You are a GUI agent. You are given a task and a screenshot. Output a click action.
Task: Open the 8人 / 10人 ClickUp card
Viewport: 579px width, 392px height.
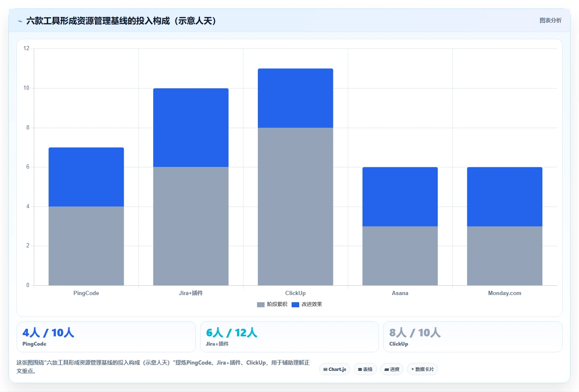coord(473,337)
